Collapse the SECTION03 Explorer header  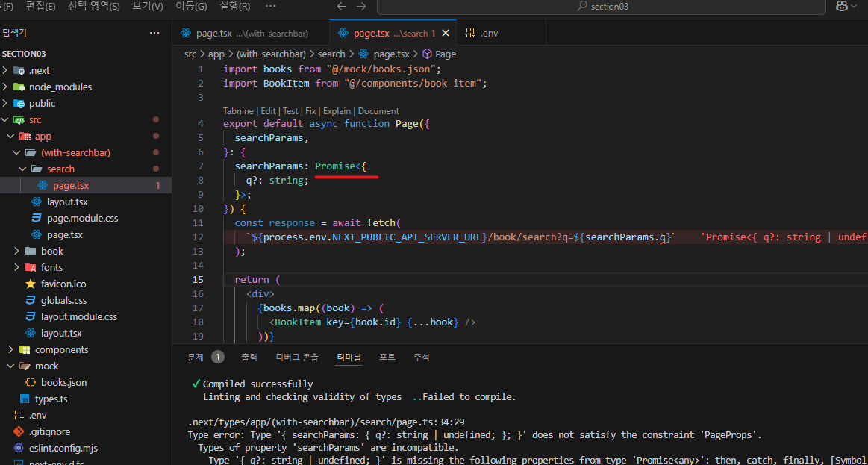pyautogui.click(x=86, y=54)
